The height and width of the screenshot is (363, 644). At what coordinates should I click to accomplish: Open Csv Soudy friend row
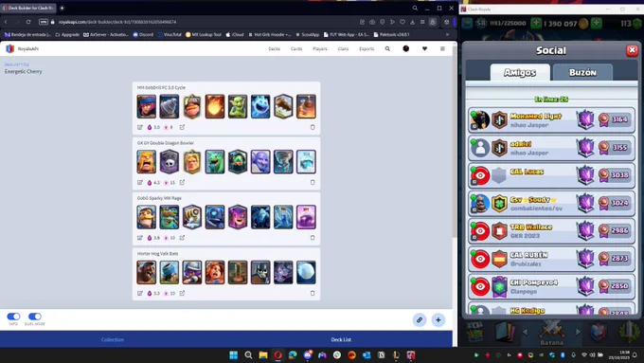tap(551, 203)
